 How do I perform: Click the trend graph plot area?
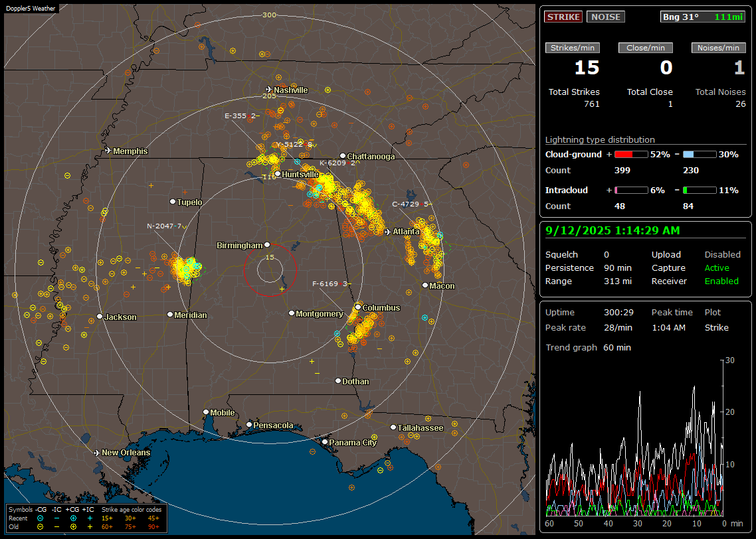[x=634, y=438]
